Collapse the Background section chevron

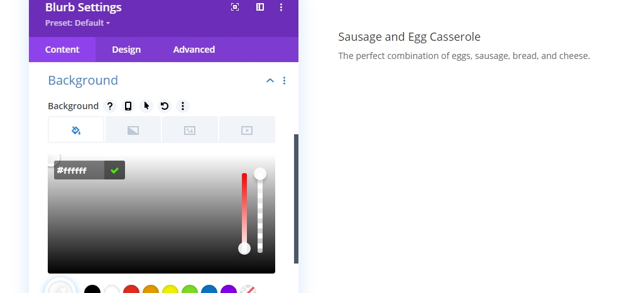(x=270, y=80)
